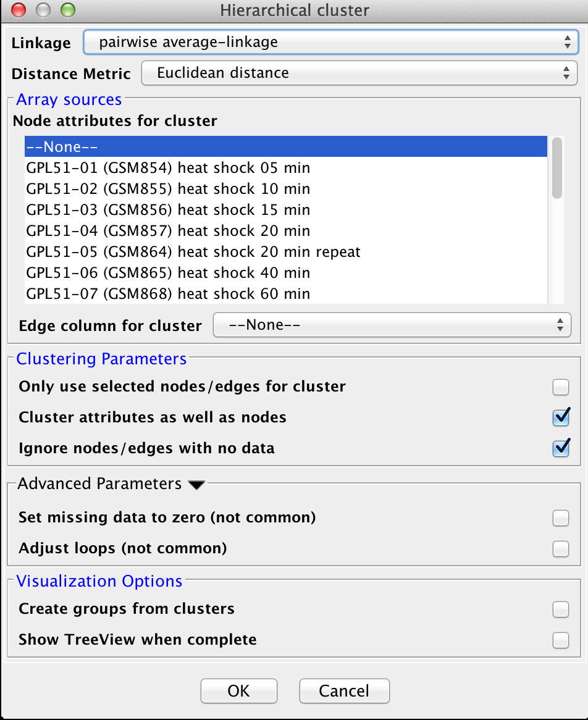Open the Linkage dropdown
Screen dimensions: 588x720
(331, 42)
